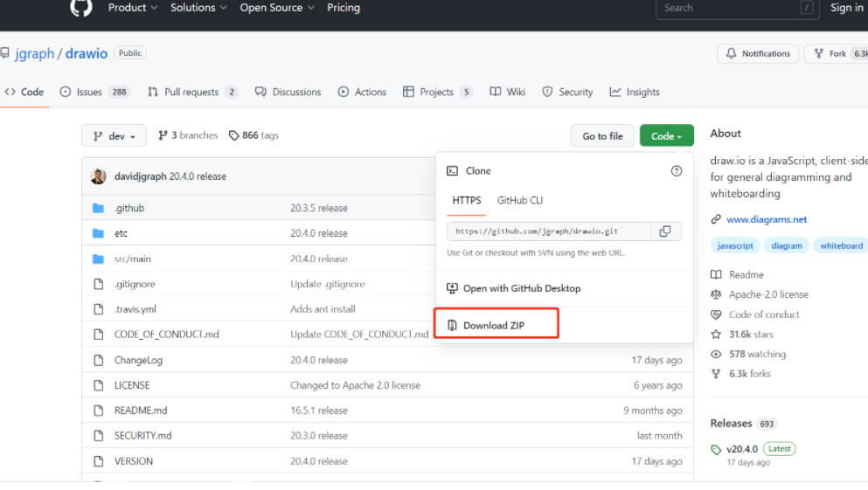Click Download ZIP
The image size is (868, 490).
pos(493,325)
